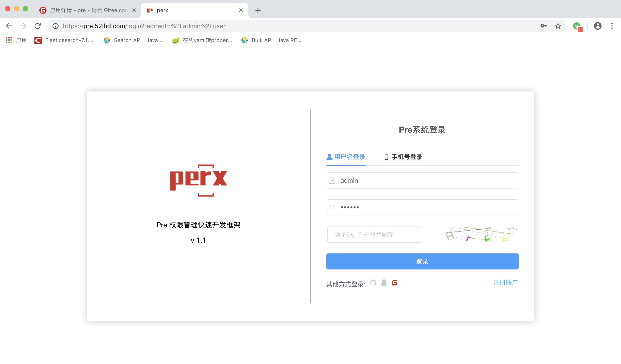View site information icon in address bar
Screen dimensions: 621x364
(x=56, y=26)
